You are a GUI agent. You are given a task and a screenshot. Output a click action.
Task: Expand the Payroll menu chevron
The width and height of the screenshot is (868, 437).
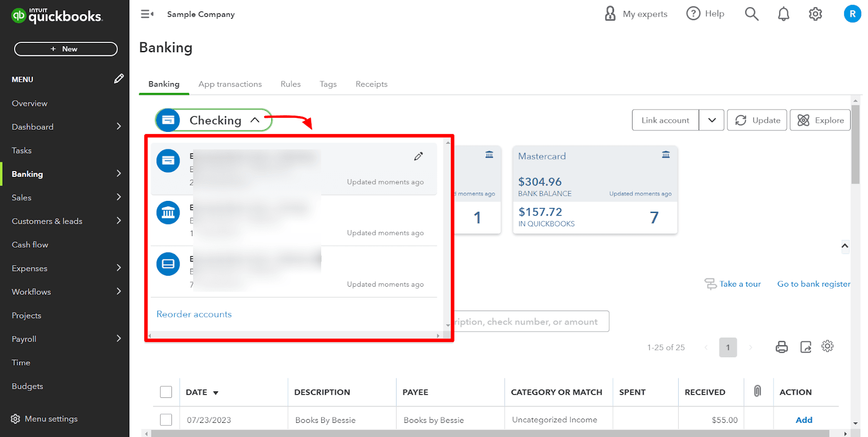click(119, 339)
